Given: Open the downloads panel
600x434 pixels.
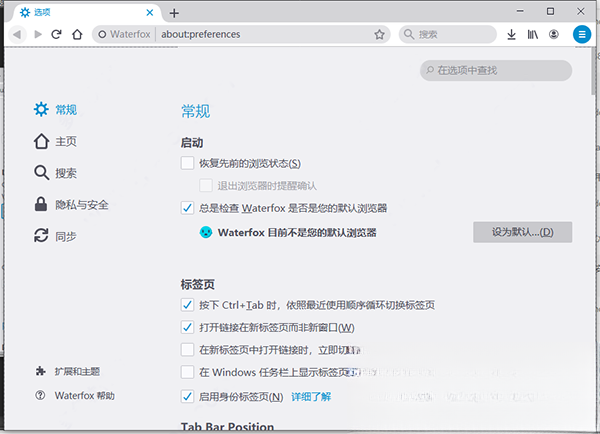Looking at the screenshot, I should coord(511,34).
